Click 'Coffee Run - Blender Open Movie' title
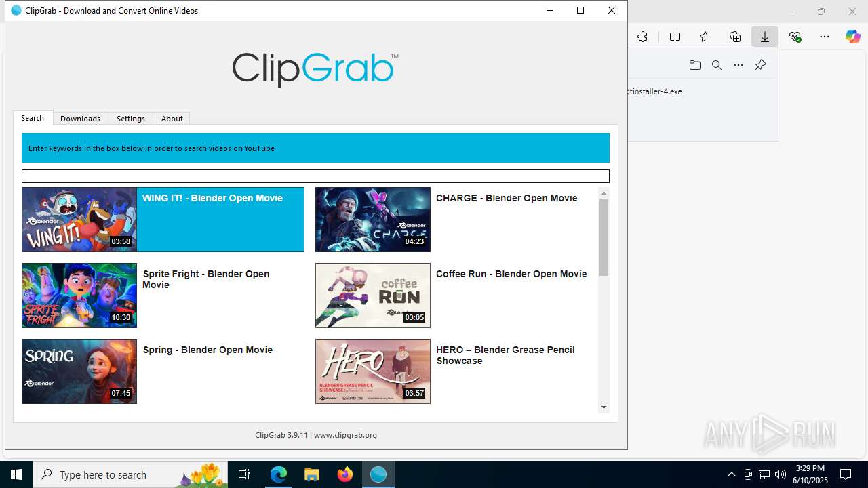Viewport: 868px width, 488px height. (x=511, y=274)
